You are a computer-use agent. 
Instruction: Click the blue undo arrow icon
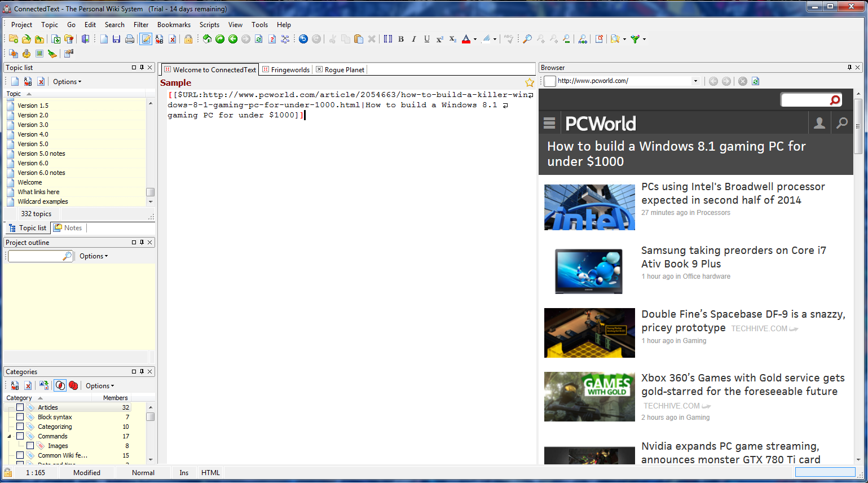pyautogui.click(x=303, y=39)
